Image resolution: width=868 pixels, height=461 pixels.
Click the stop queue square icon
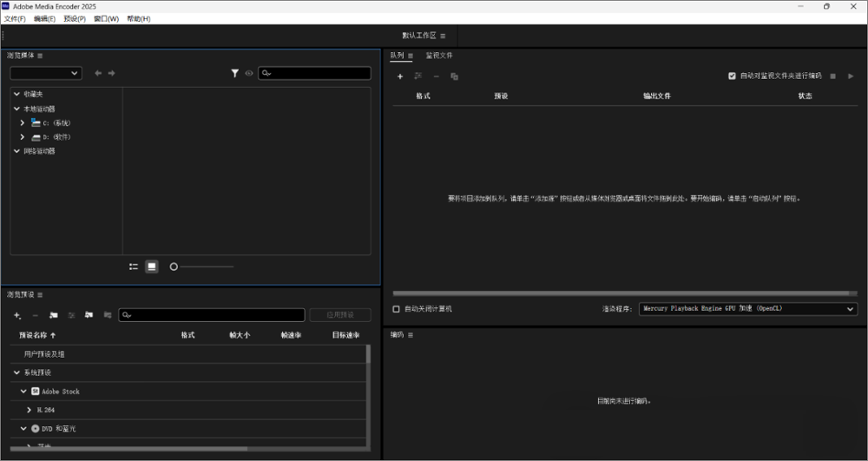point(832,76)
